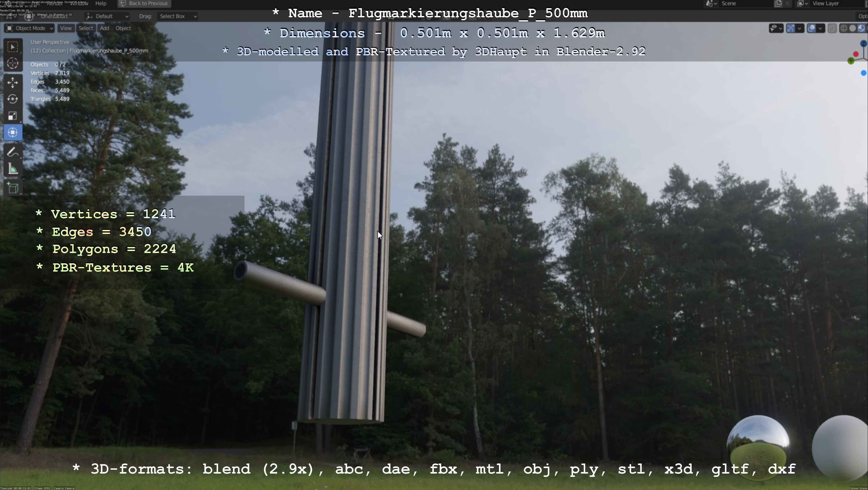Activate the Scale tool

pos(13,116)
